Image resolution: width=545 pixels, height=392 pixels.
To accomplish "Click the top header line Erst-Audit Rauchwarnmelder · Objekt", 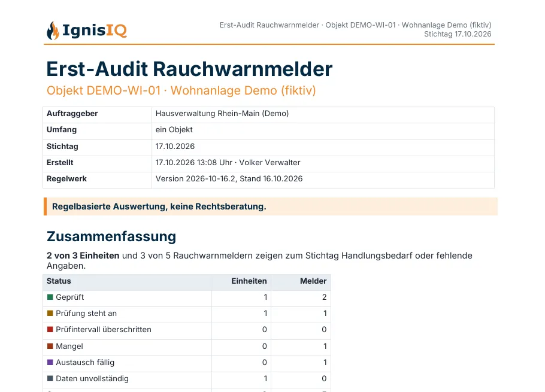I will 355,25.
